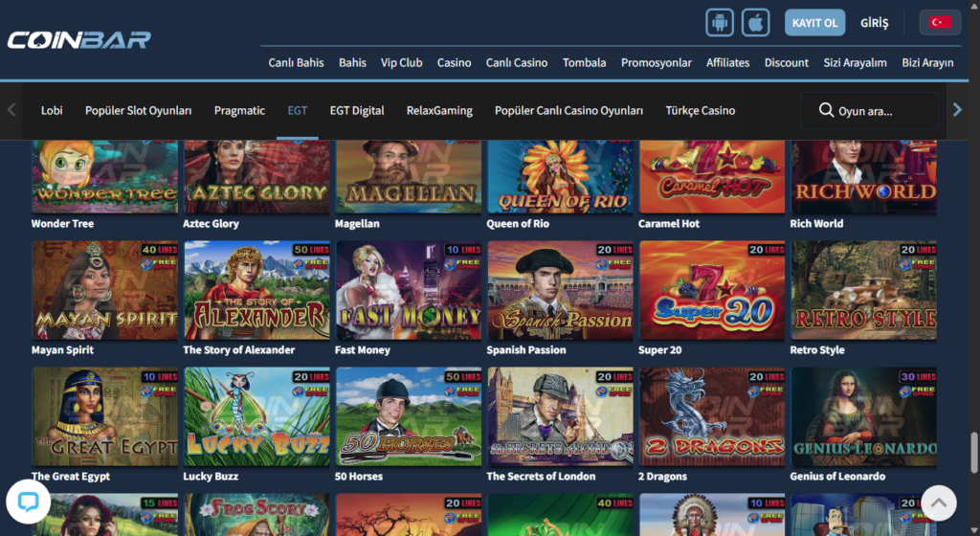Open the Turkish flag language selector
The image size is (980, 536).
(x=940, y=22)
